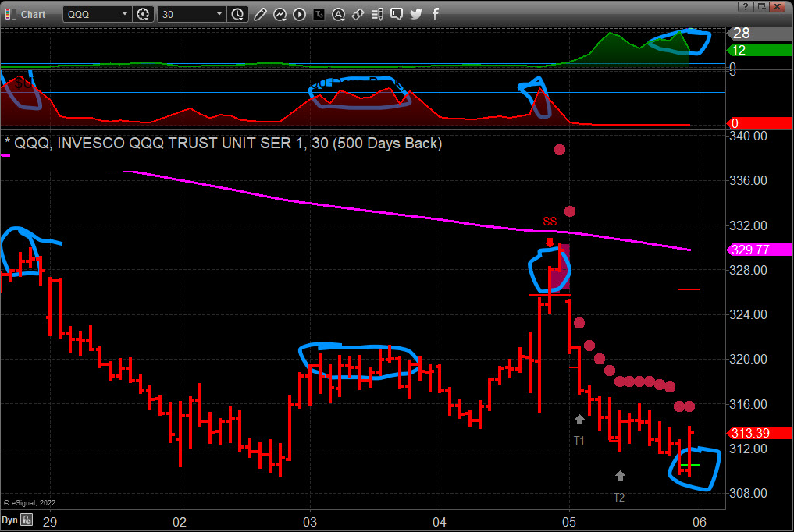Click the Chart title label
794x532 pixels.
coord(33,15)
